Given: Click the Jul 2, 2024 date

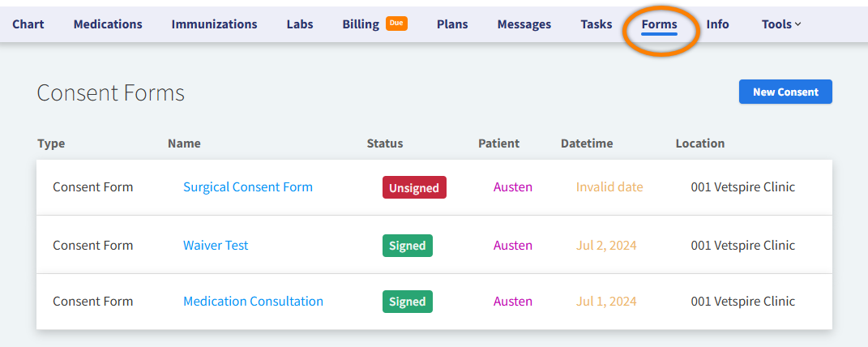Looking at the screenshot, I should 606,246.
